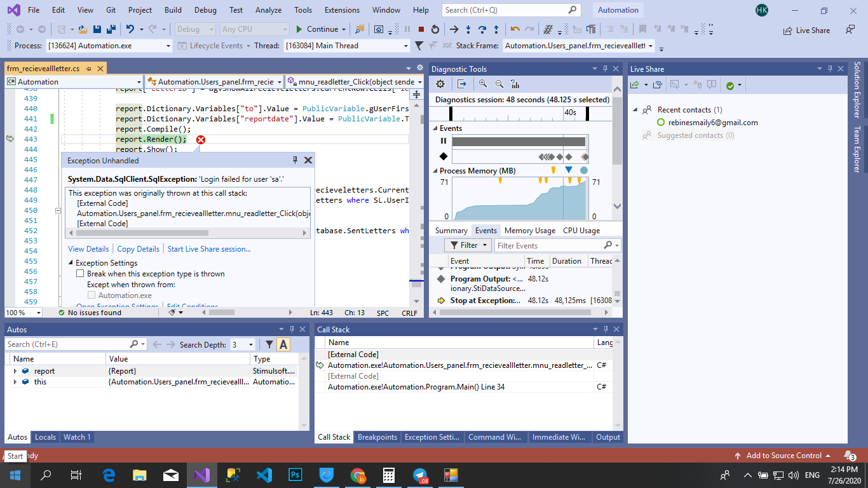Zoom in on Diagnostic Tools timeline
868x488 pixels.
pyautogui.click(x=483, y=84)
